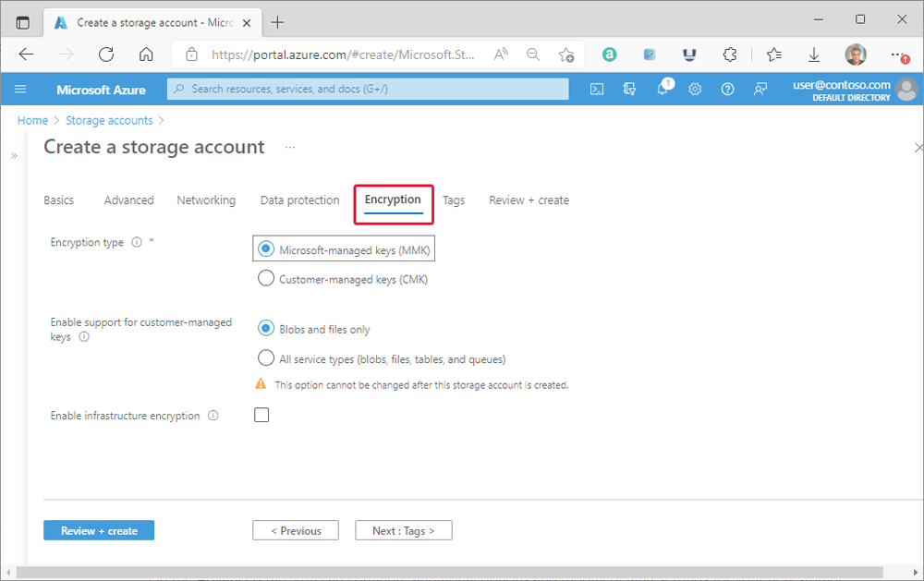Click the Azure search resources box
The image size is (924, 581).
pos(368,89)
